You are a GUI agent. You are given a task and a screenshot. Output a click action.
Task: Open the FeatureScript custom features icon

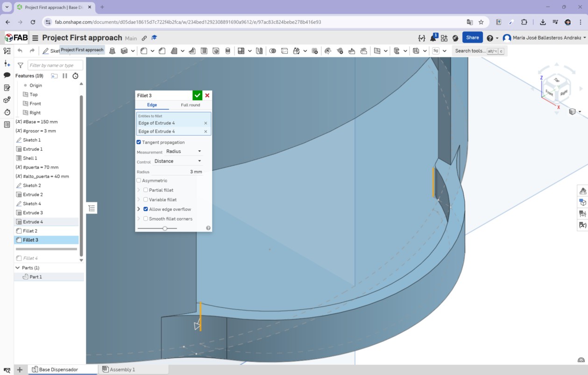click(x=436, y=51)
